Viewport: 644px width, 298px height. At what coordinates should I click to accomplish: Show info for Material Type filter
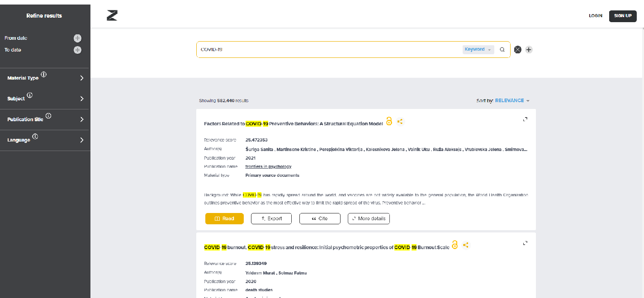(x=44, y=74)
